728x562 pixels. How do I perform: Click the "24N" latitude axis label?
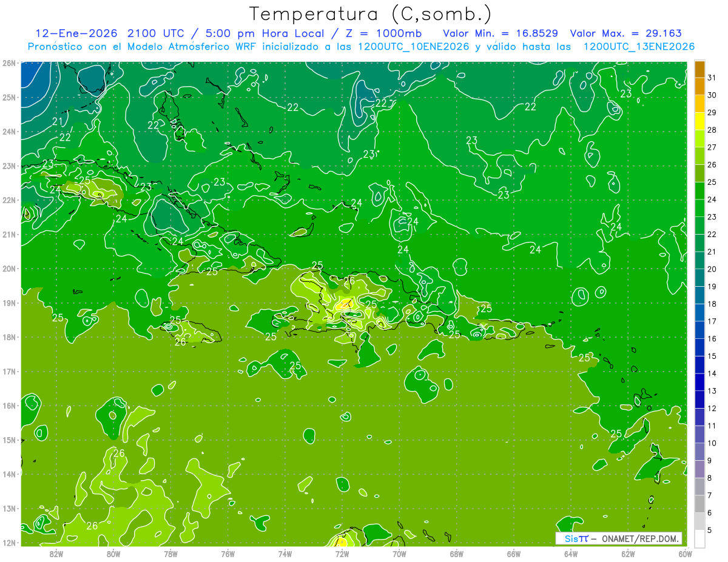8,132
